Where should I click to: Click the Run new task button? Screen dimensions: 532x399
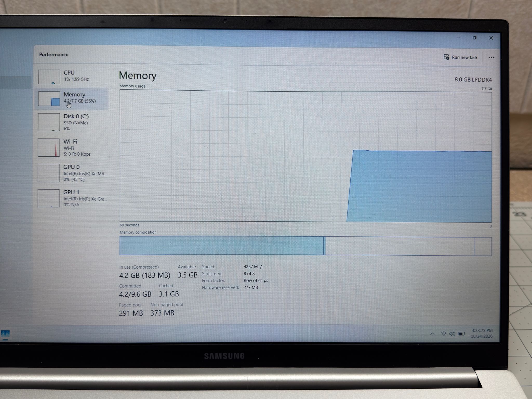(x=460, y=57)
